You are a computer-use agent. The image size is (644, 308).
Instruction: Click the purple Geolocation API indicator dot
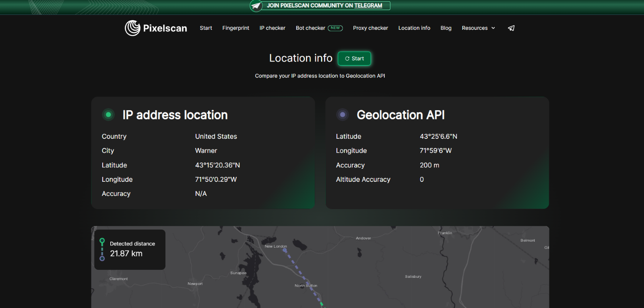(343, 115)
